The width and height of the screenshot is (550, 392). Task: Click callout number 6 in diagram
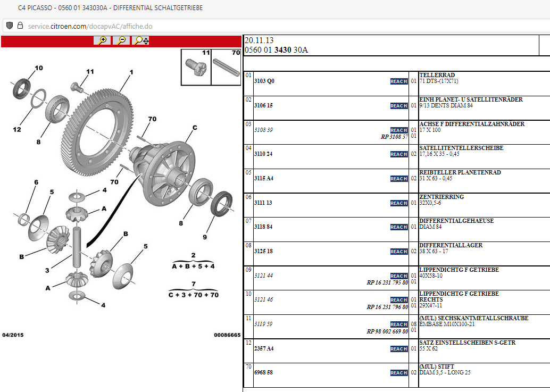pyautogui.click(x=36, y=182)
